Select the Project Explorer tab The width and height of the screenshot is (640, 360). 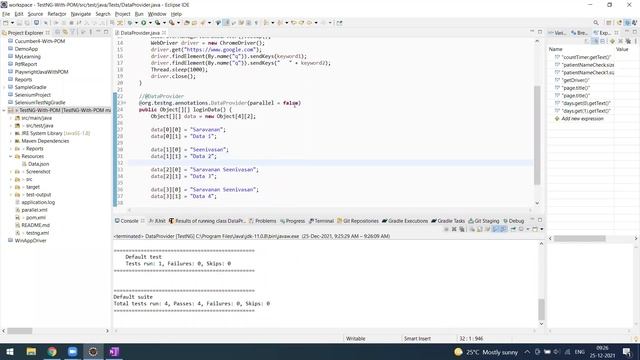[25, 33]
